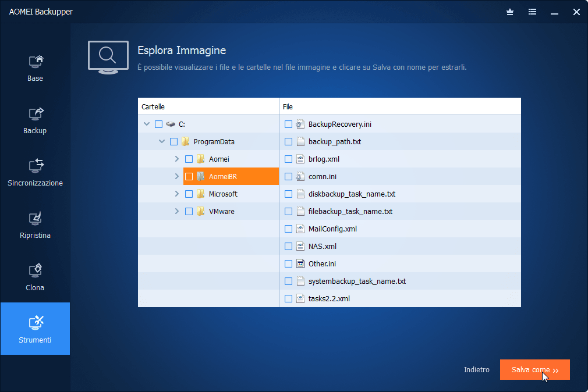This screenshot has height=392, width=588.
Task: Click the tasks2.2.xml file icon
Action: pyautogui.click(x=300, y=299)
